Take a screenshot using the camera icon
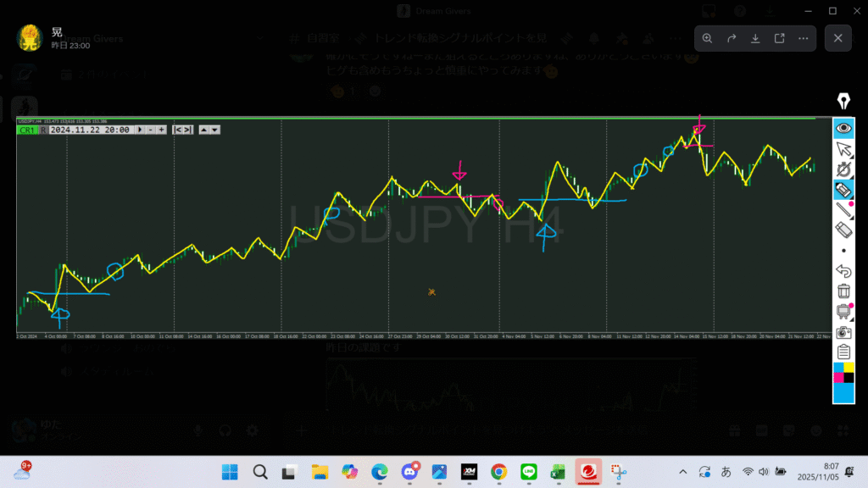The height and width of the screenshot is (488, 868). 843,332
